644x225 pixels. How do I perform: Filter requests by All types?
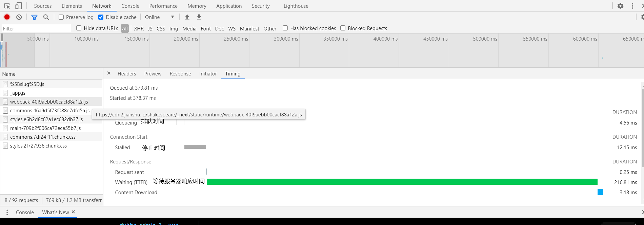click(125, 28)
